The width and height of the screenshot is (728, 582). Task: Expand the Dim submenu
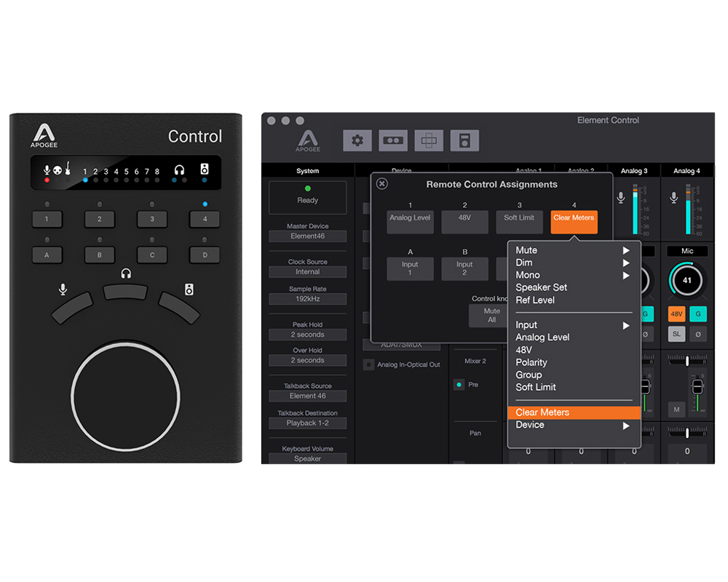coord(574,263)
